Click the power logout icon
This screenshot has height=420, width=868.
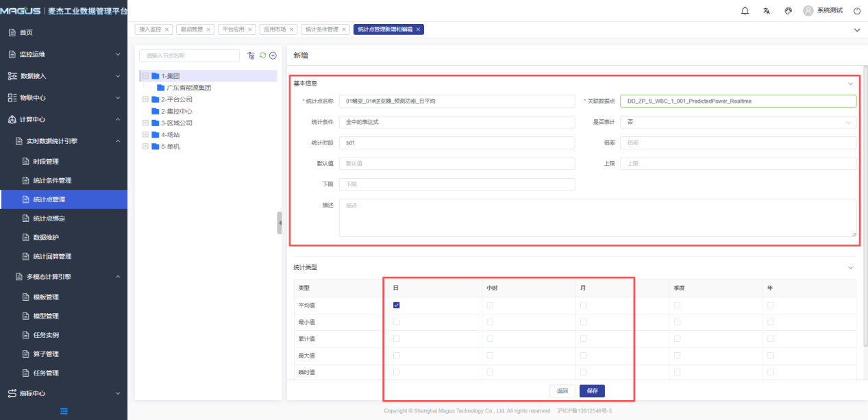[856, 11]
